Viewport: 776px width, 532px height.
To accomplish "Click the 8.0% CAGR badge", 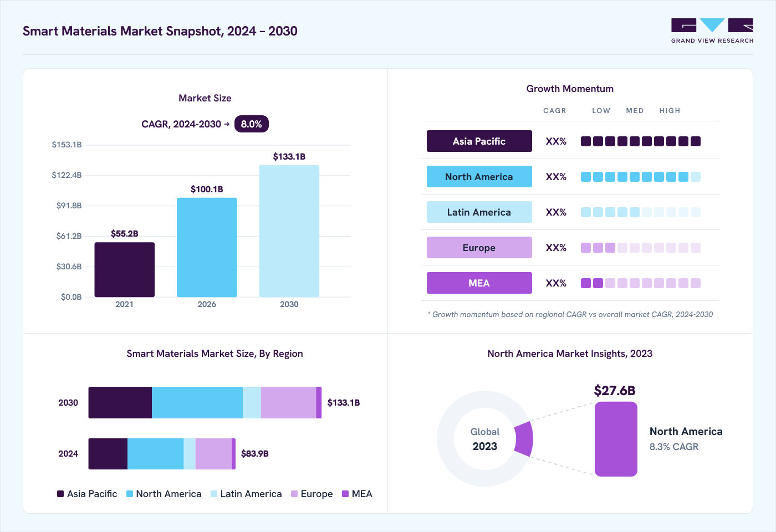I will pos(252,124).
